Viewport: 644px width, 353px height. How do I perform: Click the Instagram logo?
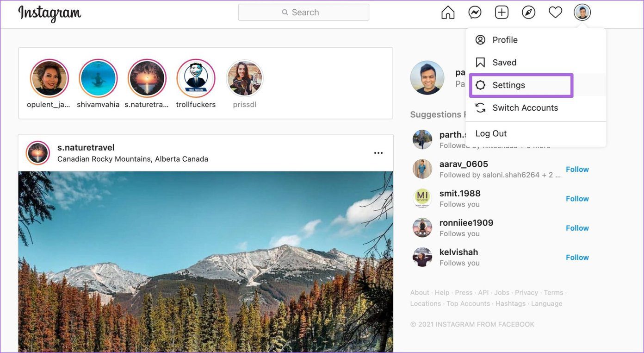tap(50, 13)
